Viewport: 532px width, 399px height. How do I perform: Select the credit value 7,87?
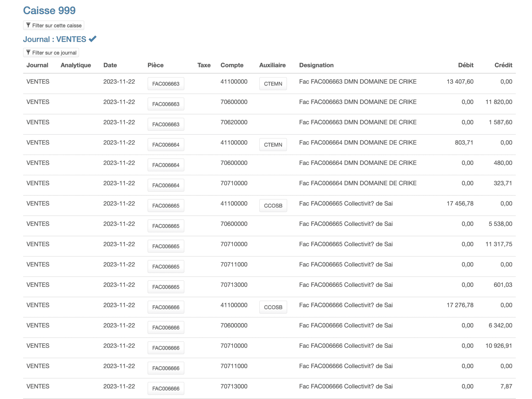pos(506,386)
